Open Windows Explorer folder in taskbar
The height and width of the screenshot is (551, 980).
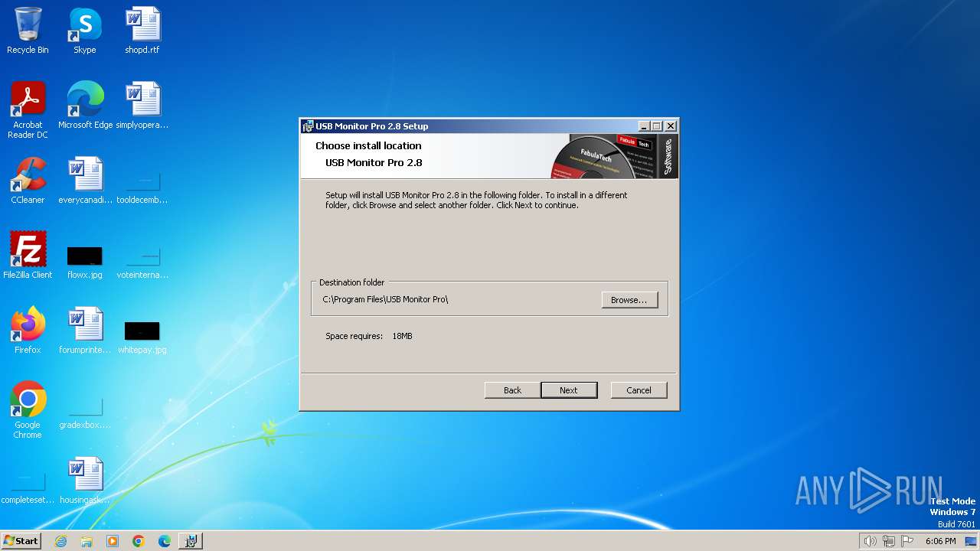pyautogui.click(x=87, y=541)
